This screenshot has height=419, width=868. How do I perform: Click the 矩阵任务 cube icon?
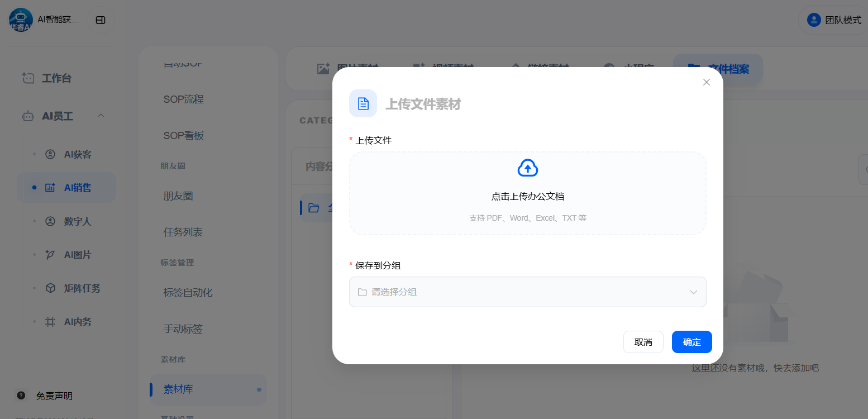pos(50,288)
